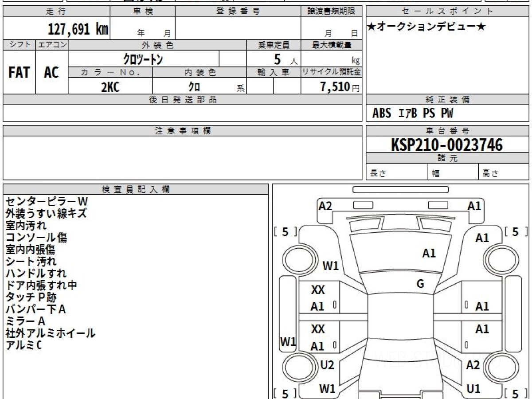Select the 登録番号 header
532x399 pixels.
238,12
